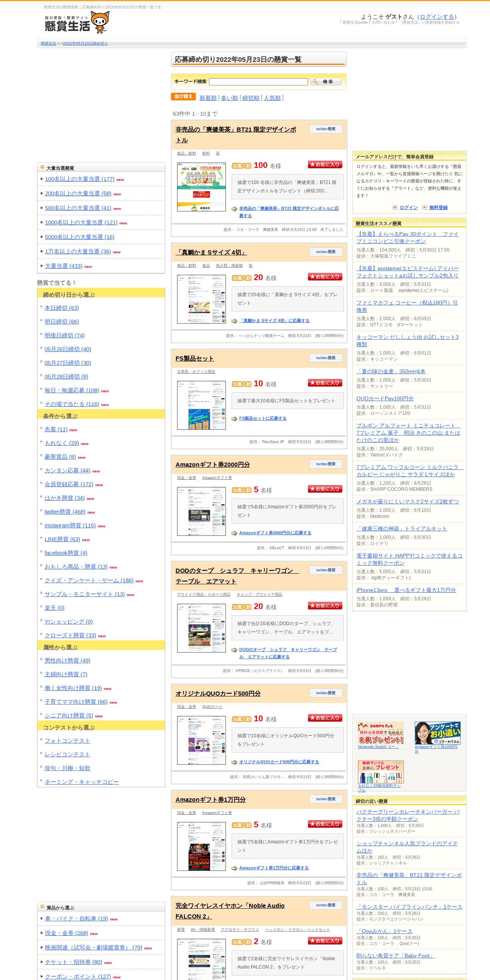Click the キーワード検索 input field

(258, 82)
